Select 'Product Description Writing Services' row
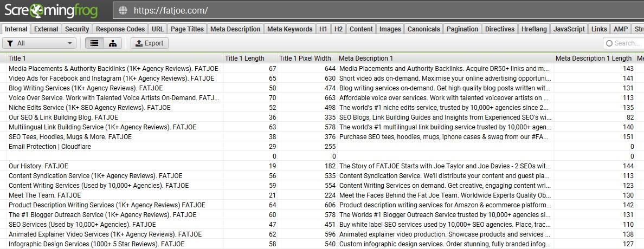The width and height of the screenshot is (644, 249). (107, 205)
